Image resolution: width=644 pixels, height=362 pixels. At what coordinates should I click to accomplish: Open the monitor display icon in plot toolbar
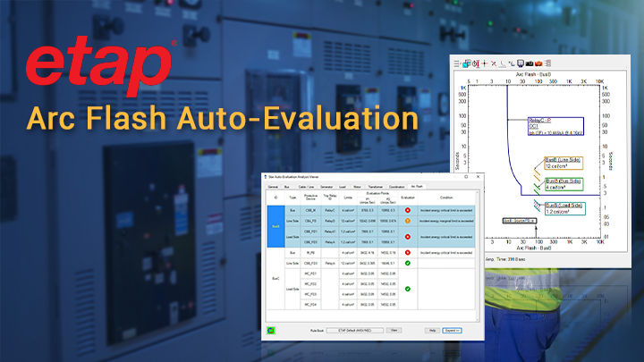coord(521,63)
